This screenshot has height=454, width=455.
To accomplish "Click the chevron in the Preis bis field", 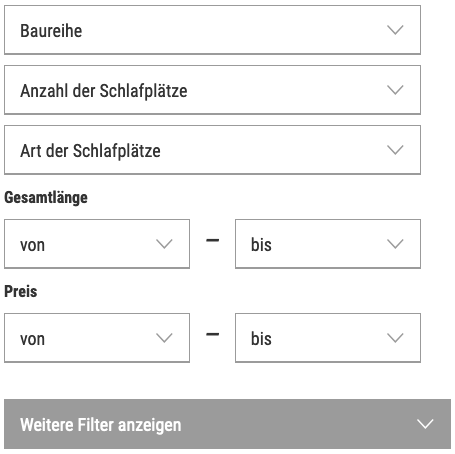I will pyautogui.click(x=395, y=338).
